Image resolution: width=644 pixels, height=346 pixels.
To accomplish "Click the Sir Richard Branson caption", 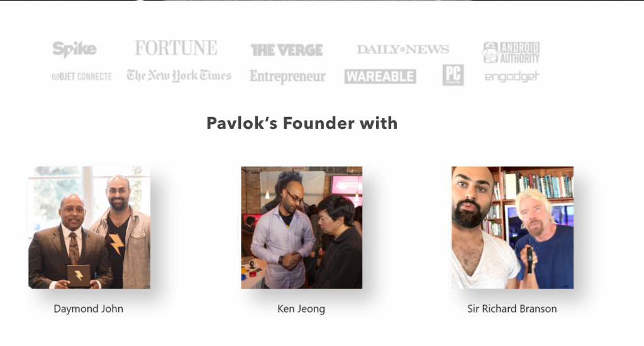I will click(x=512, y=309).
